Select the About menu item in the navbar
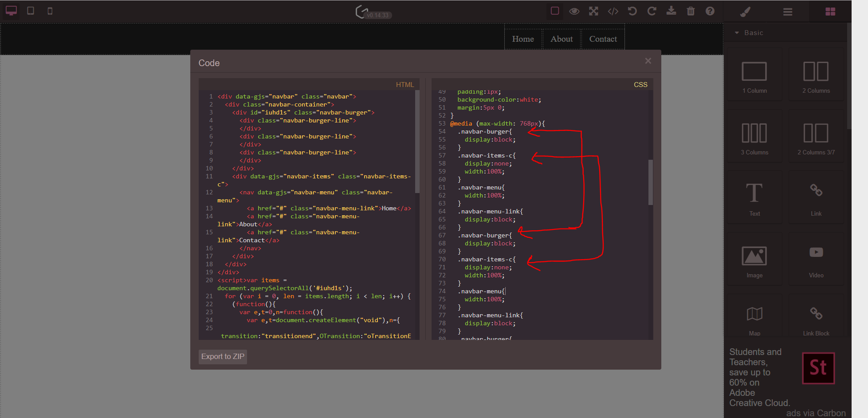Screen dimensions: 868x418 tap(562, 39)
